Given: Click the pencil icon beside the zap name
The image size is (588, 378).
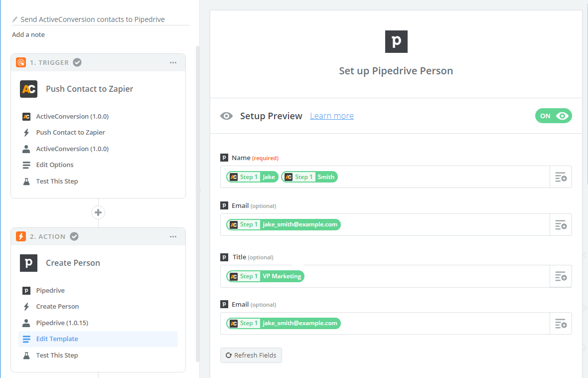Looking at the screenshot, I should 15,19.
